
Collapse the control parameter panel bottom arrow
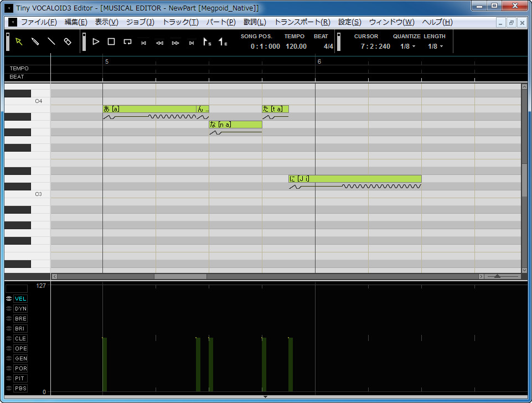[x=265, y=396]
